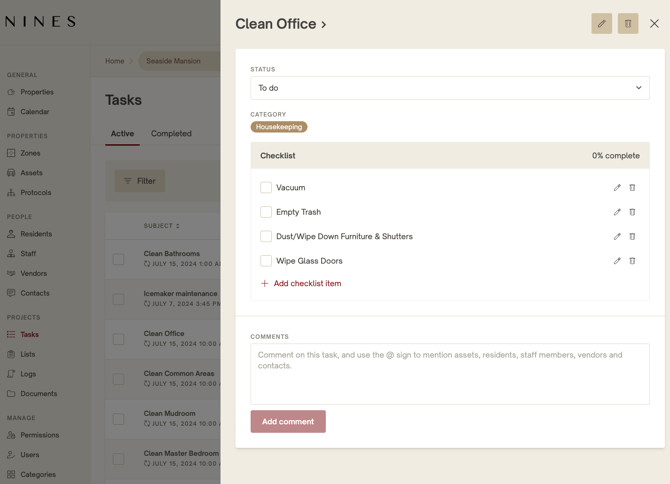Delete the Empty Trash checklist item
This screenshot has width=670, height=484.
pyautogui.click(x=632, y=212)
